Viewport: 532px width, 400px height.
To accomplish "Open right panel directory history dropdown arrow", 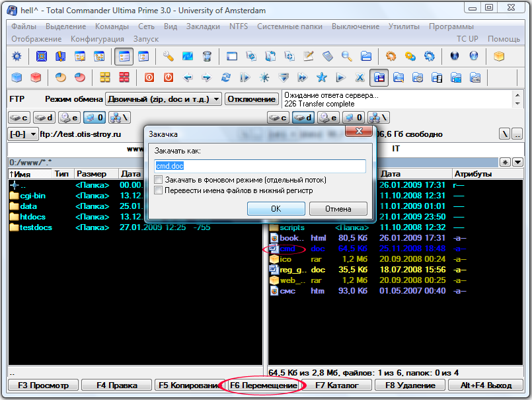I will point(517,162).
